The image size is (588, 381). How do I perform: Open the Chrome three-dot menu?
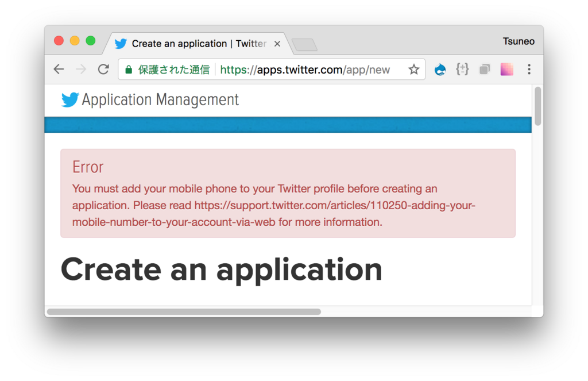point(529,69)
